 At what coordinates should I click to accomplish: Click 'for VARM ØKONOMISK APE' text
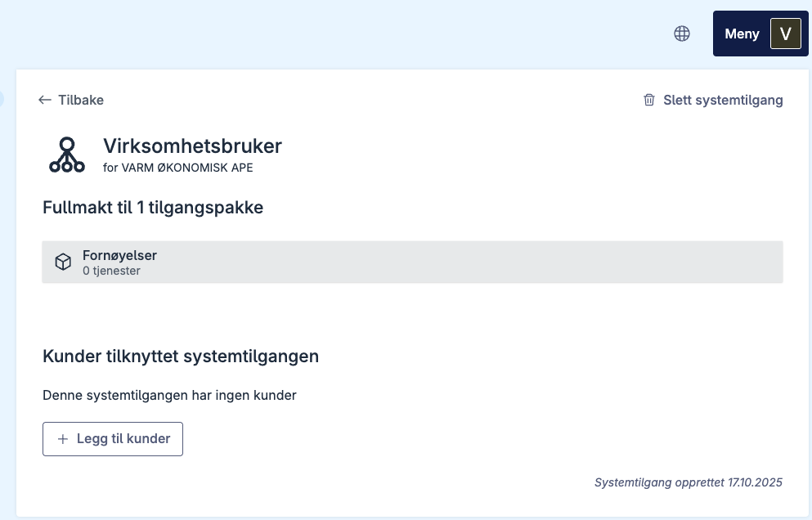click(x=178, y=168)
